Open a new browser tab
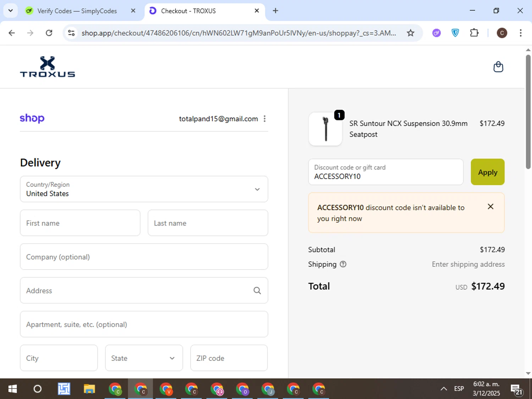 [275, 11]
